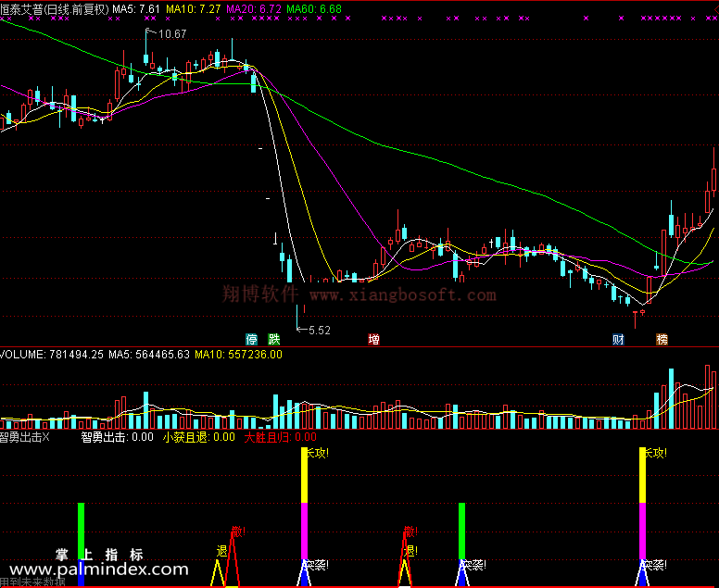Click the 5.52 low price label

click(x=319, y=331)
